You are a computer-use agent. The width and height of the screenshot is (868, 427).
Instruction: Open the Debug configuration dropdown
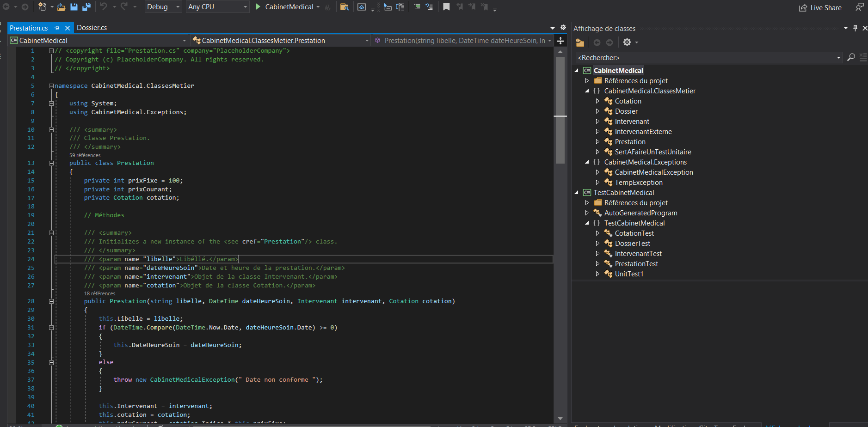(163, 7)
